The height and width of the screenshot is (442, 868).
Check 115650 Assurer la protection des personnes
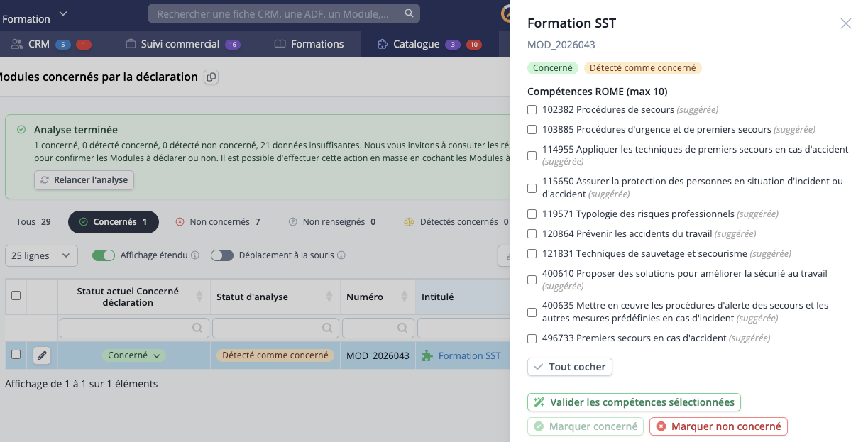click(x=532, y=188)
